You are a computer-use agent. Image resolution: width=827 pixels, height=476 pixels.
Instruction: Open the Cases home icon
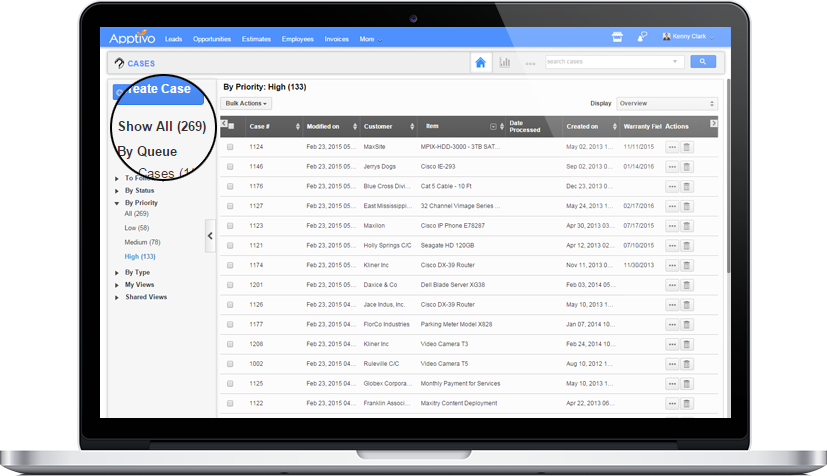click(x=481, y=62)
